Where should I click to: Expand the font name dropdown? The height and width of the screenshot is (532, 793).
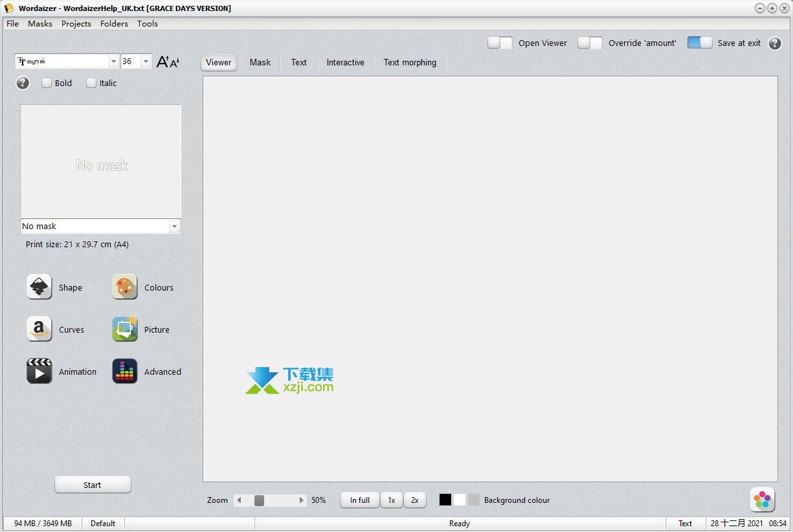click(x=114, y=61)
